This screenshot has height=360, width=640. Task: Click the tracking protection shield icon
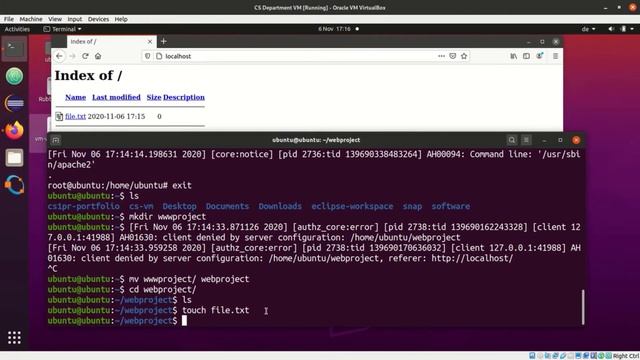pyautogui.click(x=147, y=56)
